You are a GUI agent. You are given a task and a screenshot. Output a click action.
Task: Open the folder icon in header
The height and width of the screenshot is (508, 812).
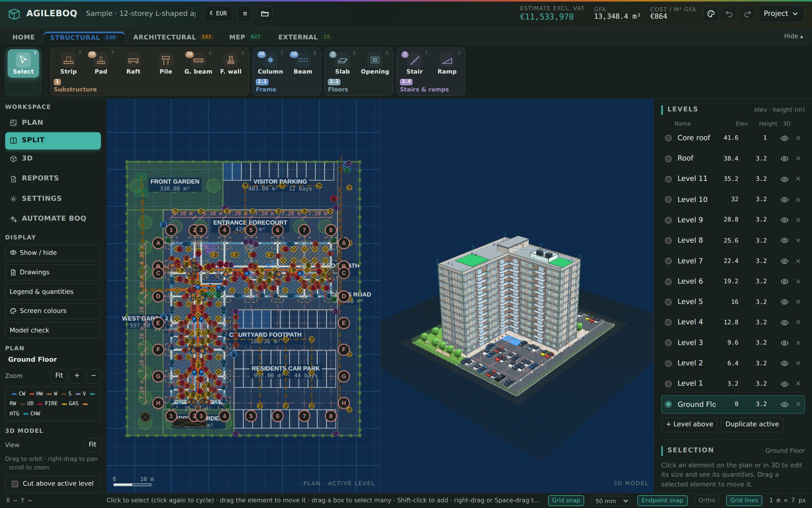tap(265, 14)
